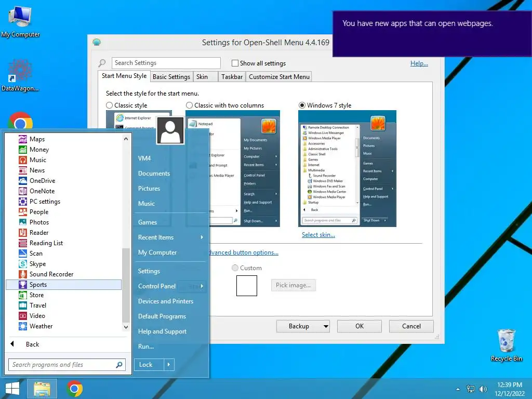Open Devices and Printers menu item
The width and height of the screenshot is (532, 399).
click(166, 301)
